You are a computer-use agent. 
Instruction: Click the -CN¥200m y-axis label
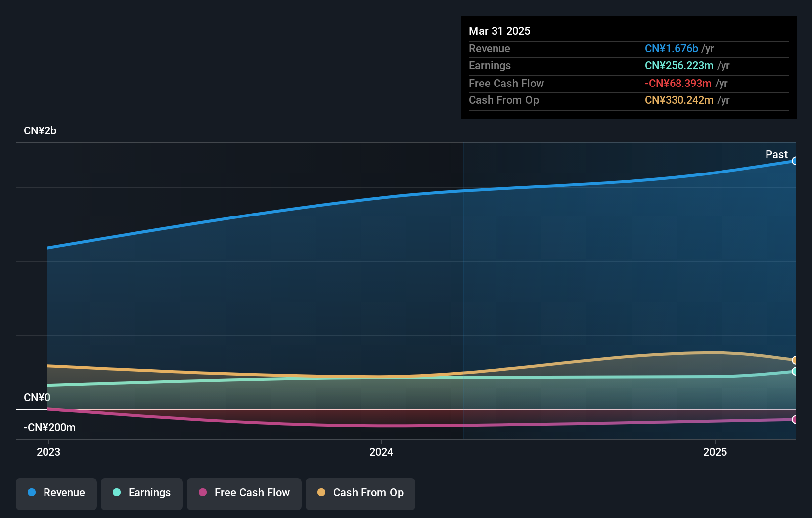pos(49,428)
